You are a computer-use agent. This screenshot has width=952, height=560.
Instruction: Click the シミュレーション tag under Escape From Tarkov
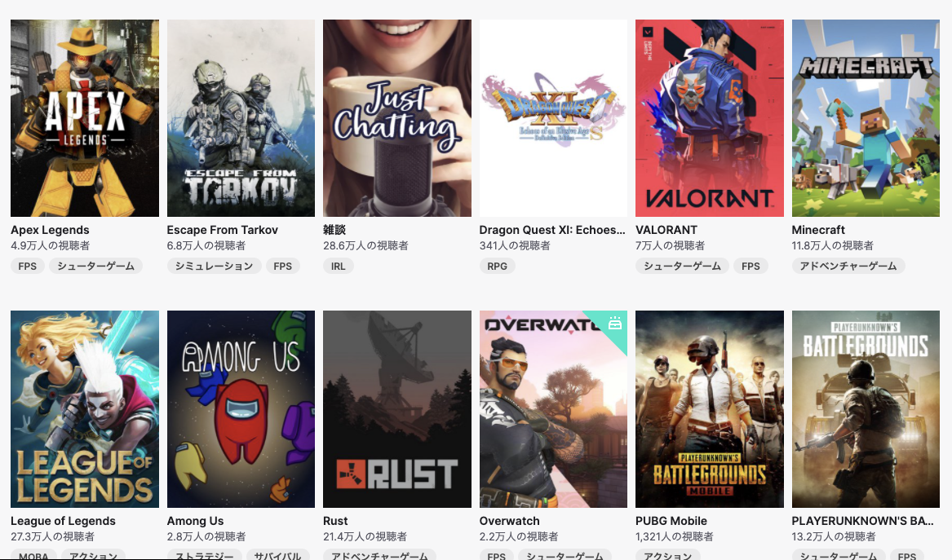pos(214,266)
